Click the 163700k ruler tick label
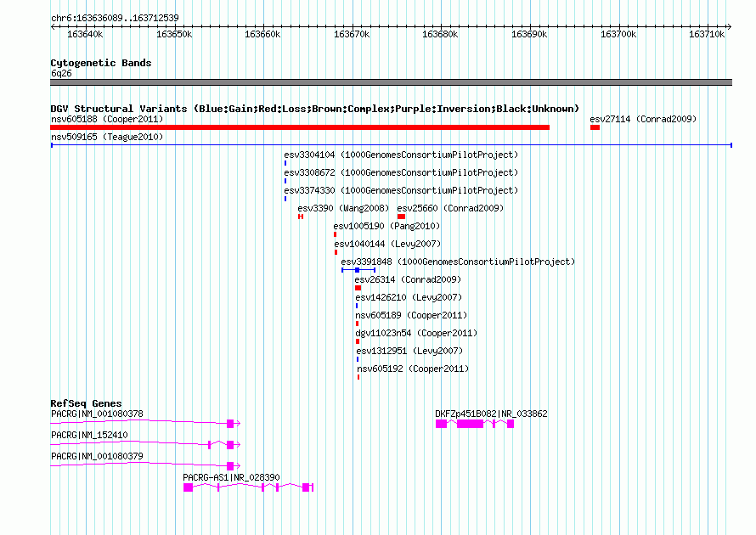This screenshot has height=535, width=756. click(x=618, y=34)
